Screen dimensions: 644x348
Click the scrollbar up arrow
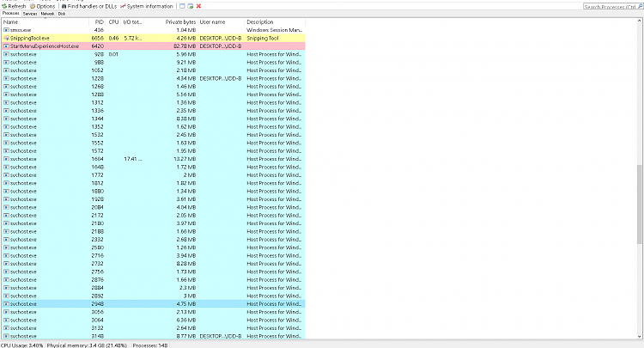point(640,21)
